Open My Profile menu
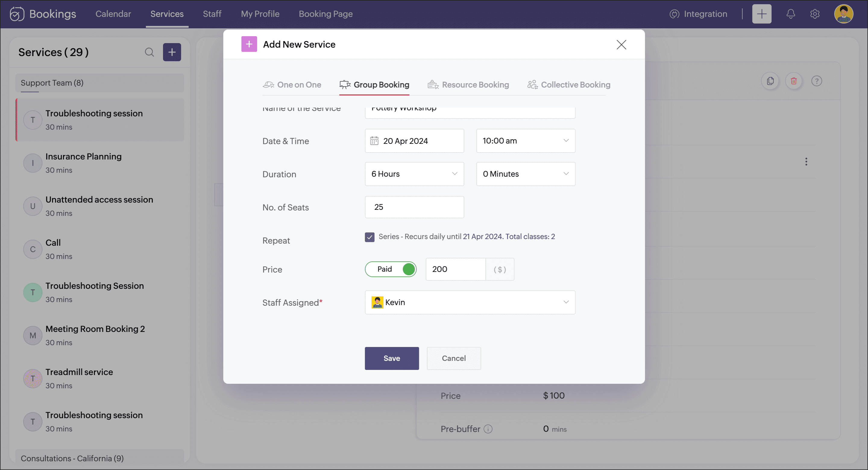Screen dimensions: 868x470 [260, 14]
